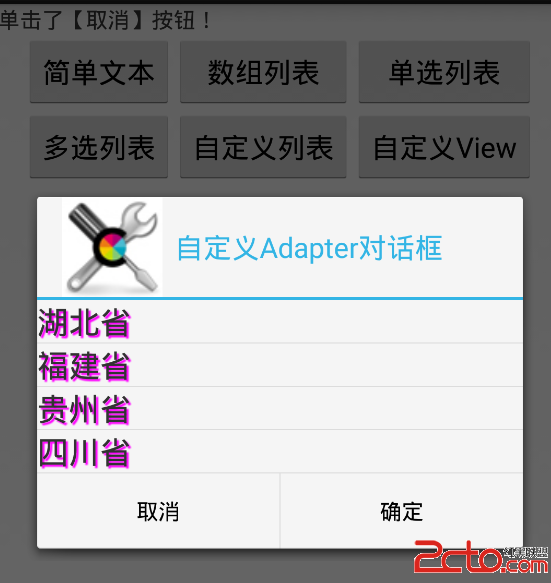Tap the 多选列表 multi-choice button
The height and width of the screenshot is (583, 551).
click(x=99, y=147)
